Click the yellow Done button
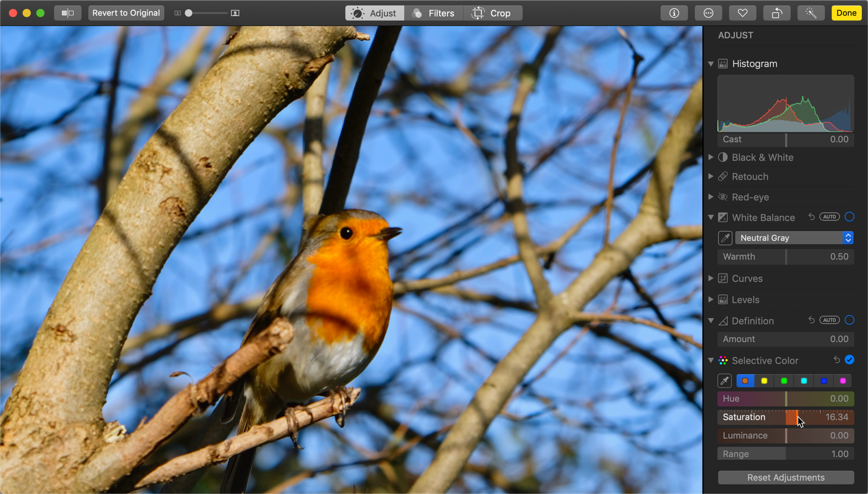This screenshot has height=494, width=868. tap(846, 13)
